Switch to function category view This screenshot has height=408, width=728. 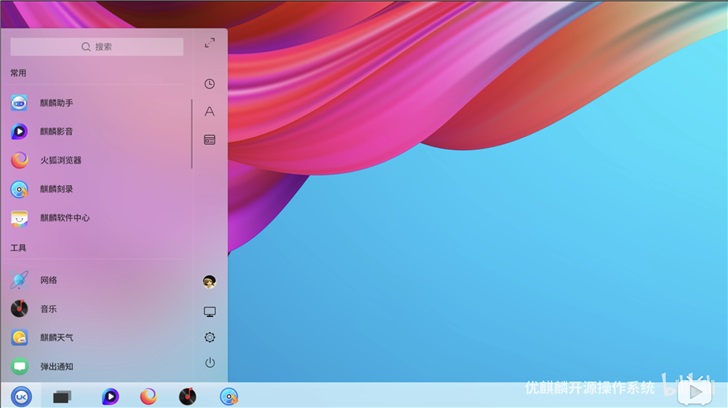point(209,140)
